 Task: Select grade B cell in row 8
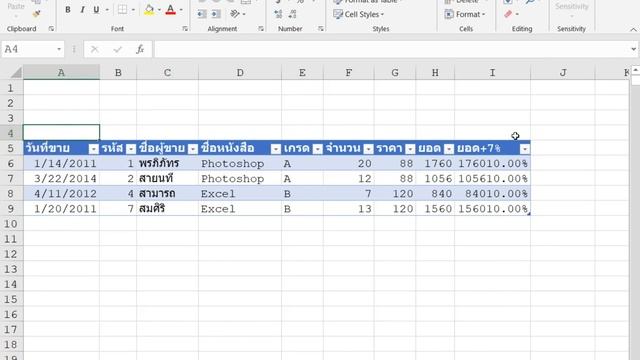tap(302, 193)
